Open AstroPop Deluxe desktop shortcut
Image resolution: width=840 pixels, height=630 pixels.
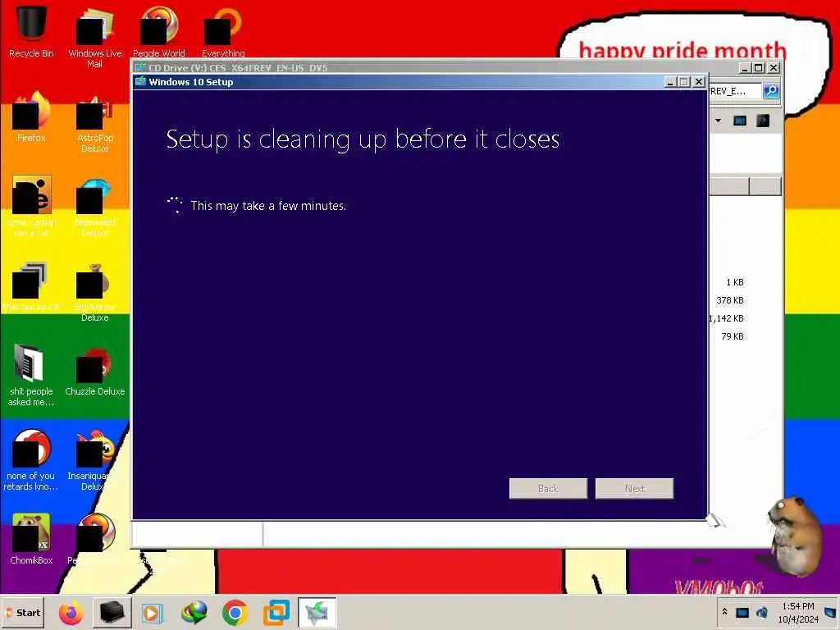95,123
